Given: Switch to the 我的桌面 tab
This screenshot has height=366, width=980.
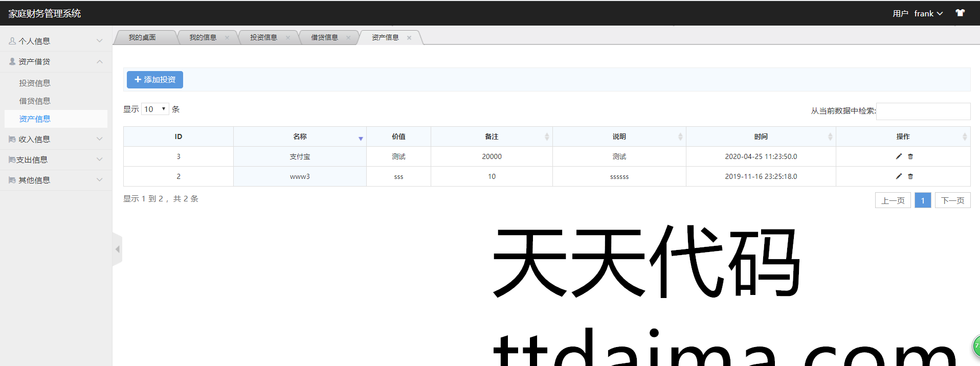Looking at the screenshot, I should (x=142, y=38).
